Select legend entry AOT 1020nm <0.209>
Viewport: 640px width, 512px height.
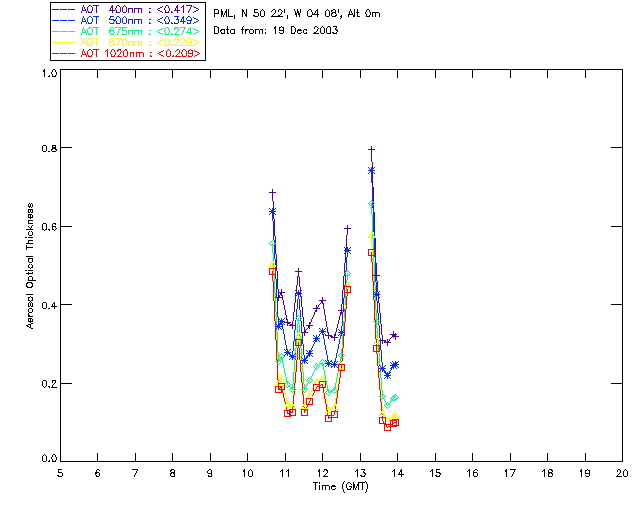tap(140, 53)
